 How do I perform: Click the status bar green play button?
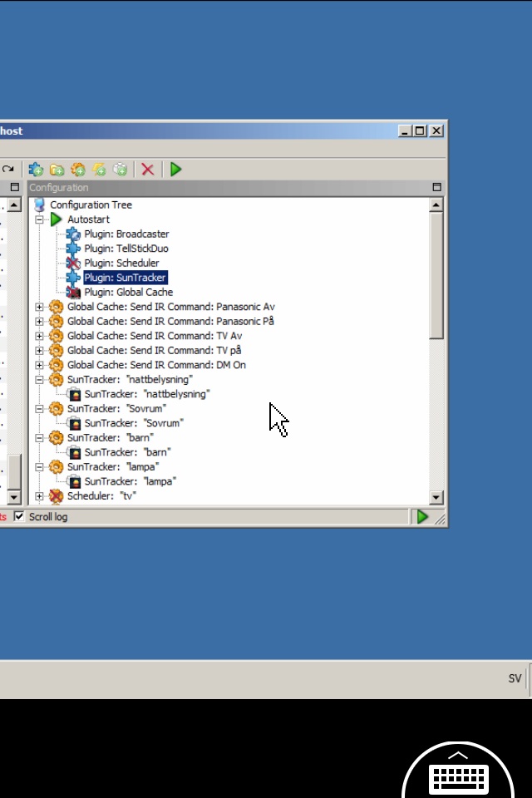pyautogui.click(x=422, y=517)
